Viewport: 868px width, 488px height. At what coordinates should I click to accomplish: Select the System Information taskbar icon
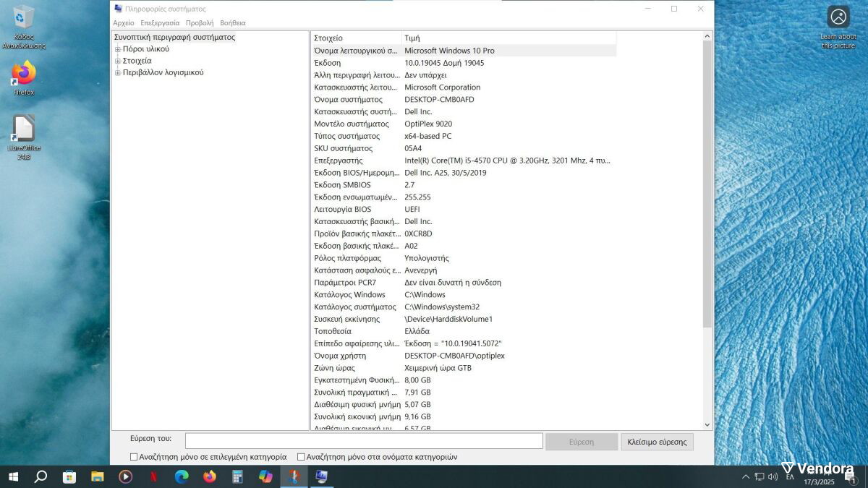(x=322, y=476)
